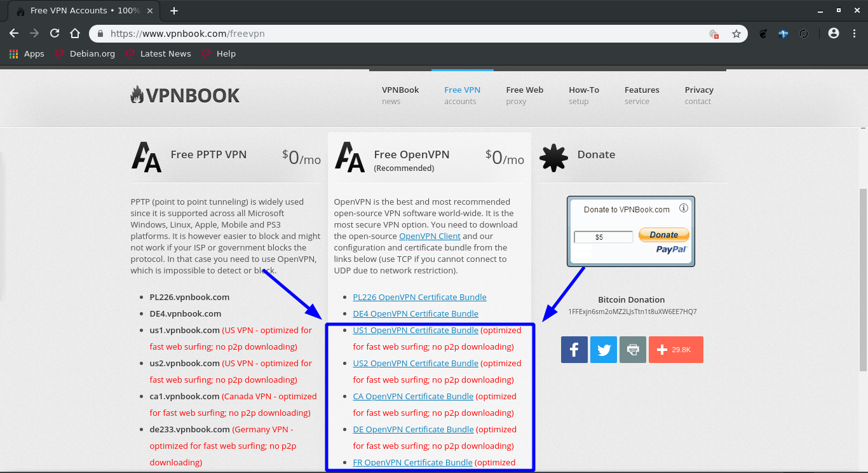Image resolution: width=868 pixels, height=473 pixels.
Task: Click the page's vertical scrollbar
Action: [863, 280]
